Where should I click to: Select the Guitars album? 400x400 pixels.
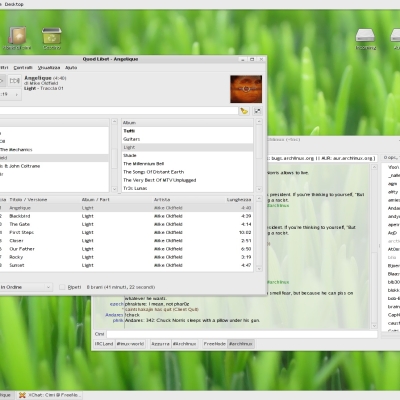point(187,139)
